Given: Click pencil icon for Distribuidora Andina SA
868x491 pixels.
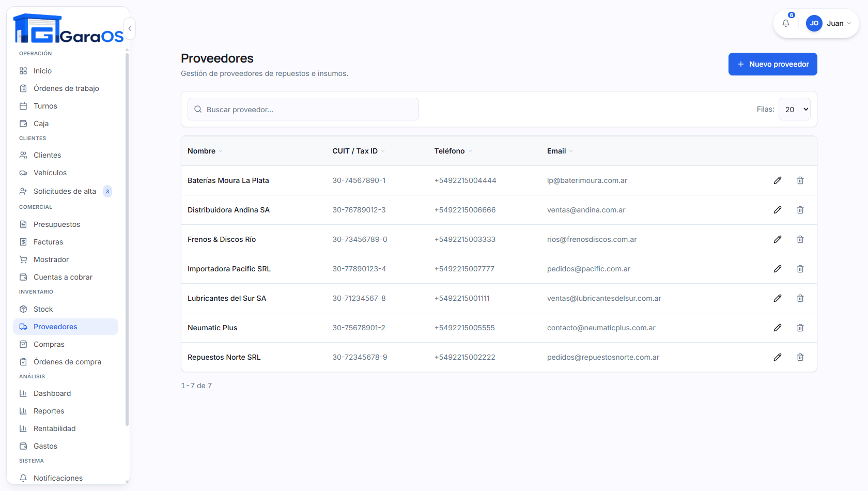Looking at the screenshot, I should [778, 210].
